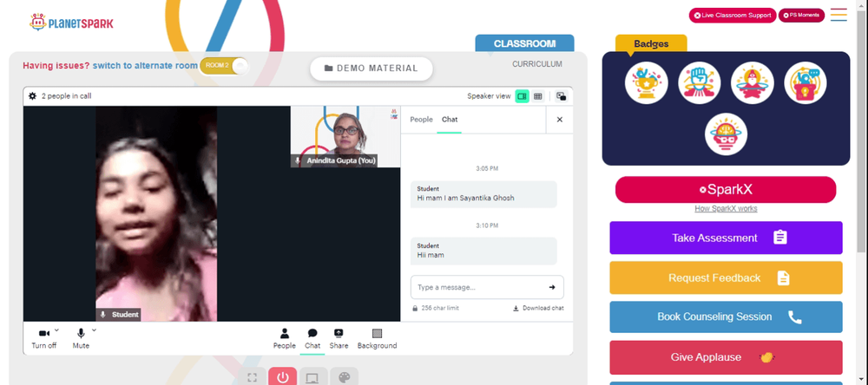Click the Chat icon in bottom toolbar

point(312,338)
